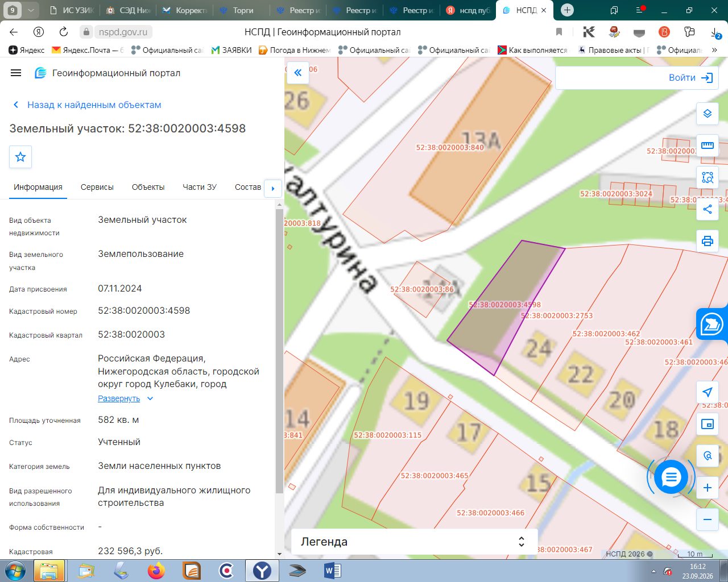Print the map using printer icon
This screenshot has width=728, height=582.
click(708, 241)
